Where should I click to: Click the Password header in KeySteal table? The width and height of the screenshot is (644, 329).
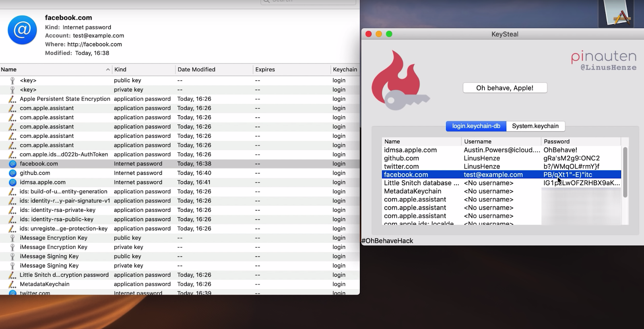click(581, 142)
